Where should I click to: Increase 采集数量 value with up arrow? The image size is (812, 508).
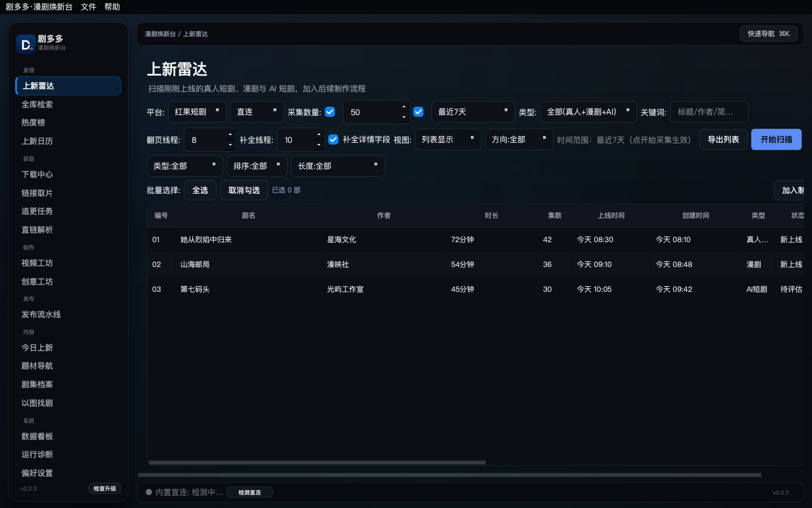(x=404, y=107)
